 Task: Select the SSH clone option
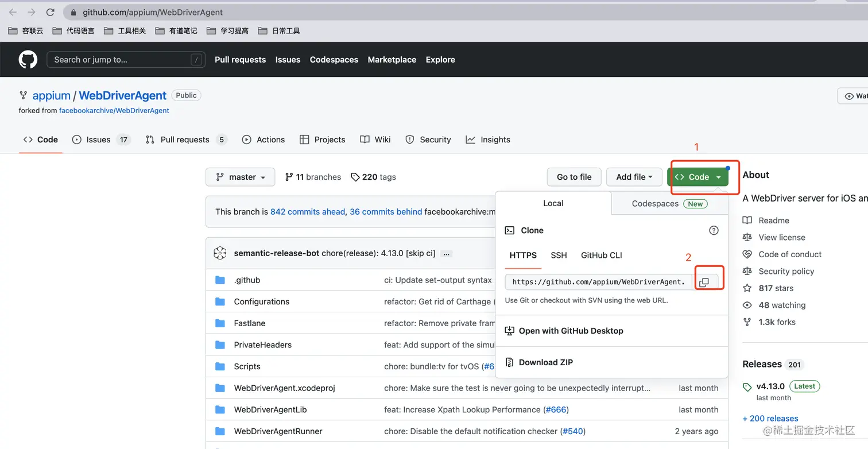[x=559, y=256]
